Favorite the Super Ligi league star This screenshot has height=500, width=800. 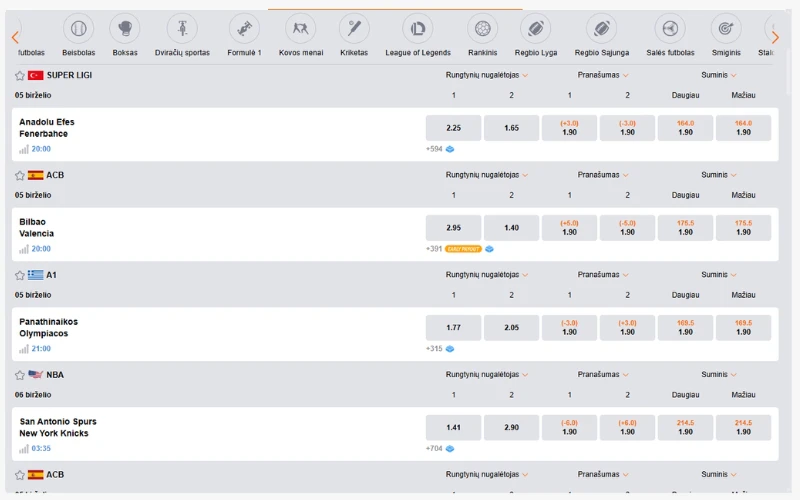pos(20,76)
